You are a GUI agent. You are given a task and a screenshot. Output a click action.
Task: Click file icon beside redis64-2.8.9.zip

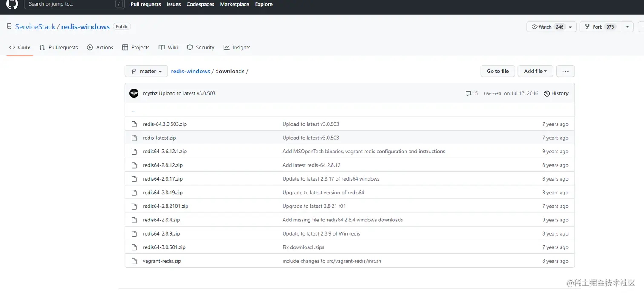134,233
